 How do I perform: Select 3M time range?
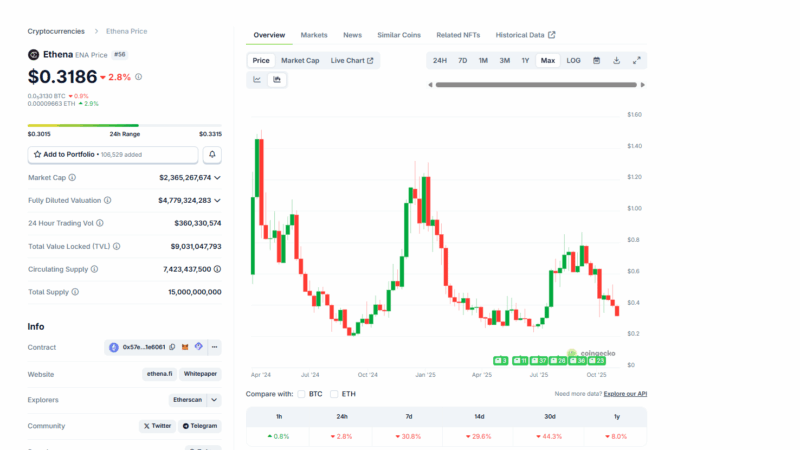pyautogui.click(x=505, y=61)
